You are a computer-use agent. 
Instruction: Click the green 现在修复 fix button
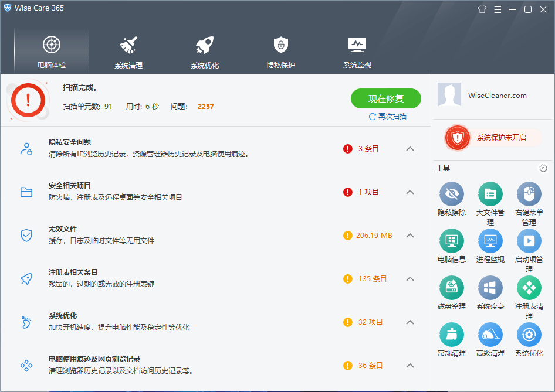pos(386,98)
